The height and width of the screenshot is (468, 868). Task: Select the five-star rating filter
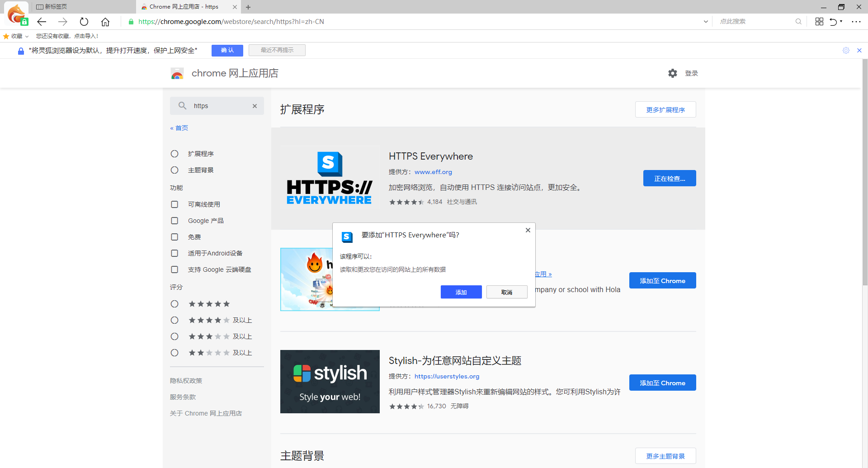click(x=175, y=304)
